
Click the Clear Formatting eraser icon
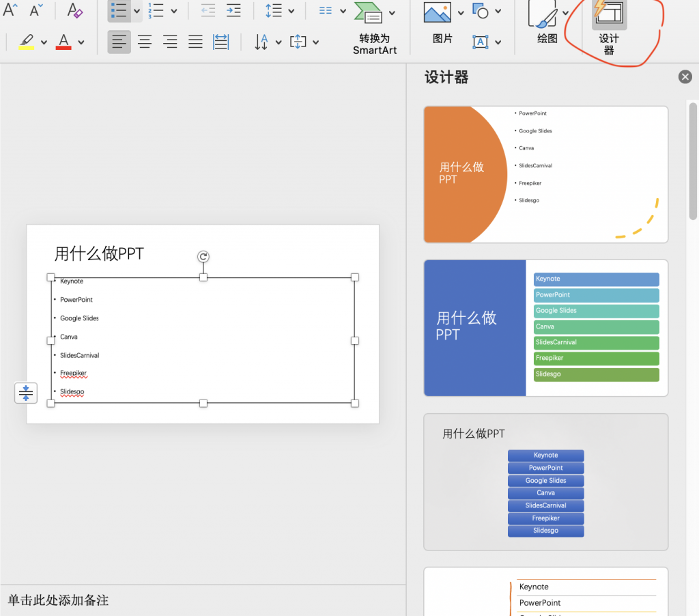(75, 11)
